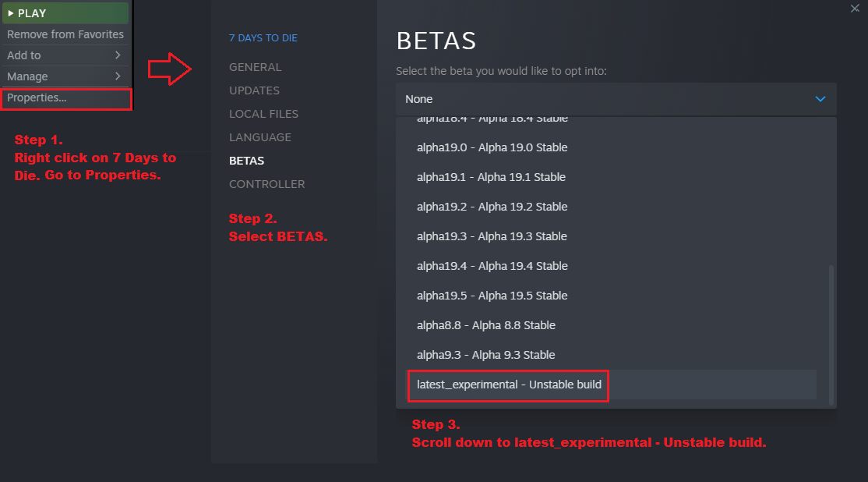Choose alpha19.5 - Alpha 19.5 Stable

[492, 296]
